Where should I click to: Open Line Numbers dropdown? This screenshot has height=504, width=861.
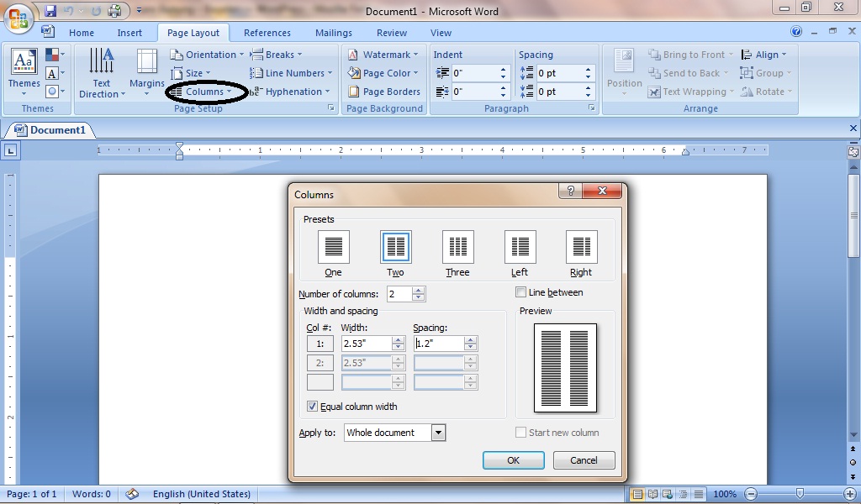[x=291, y=73]
